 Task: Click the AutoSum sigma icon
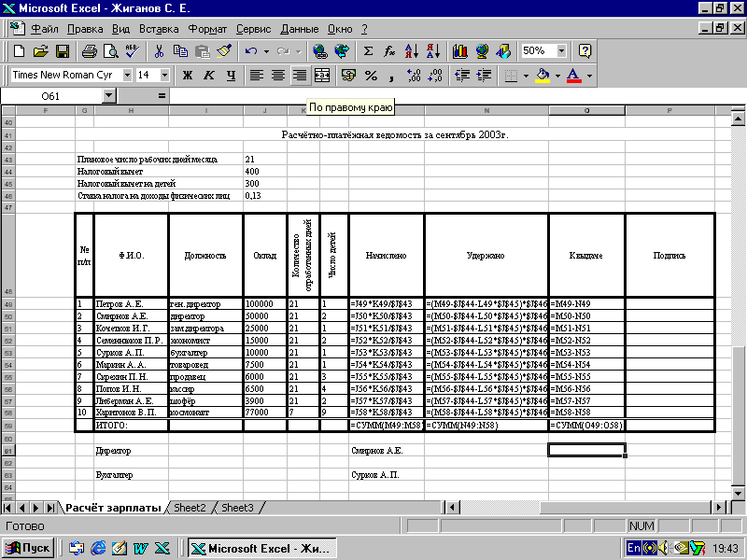click(368, 51)
